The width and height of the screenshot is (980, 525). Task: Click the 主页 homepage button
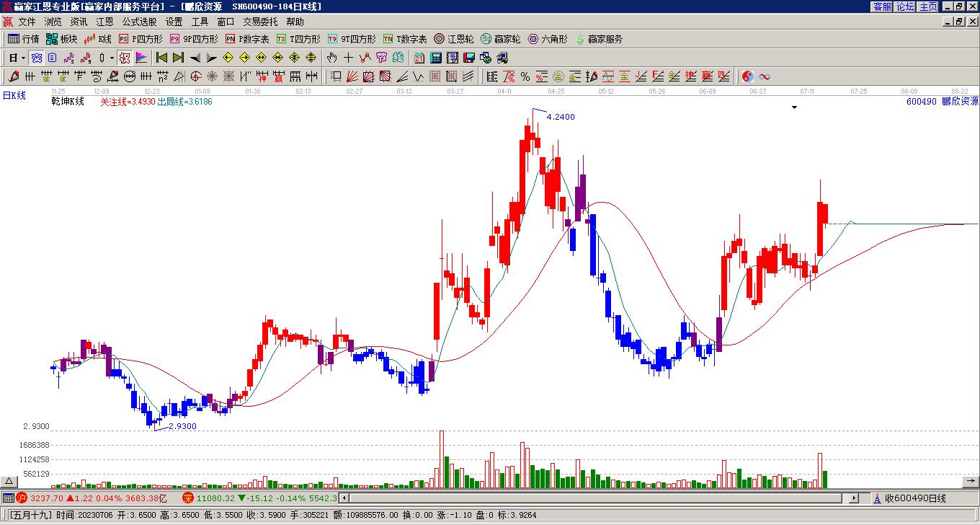[928, 6]
